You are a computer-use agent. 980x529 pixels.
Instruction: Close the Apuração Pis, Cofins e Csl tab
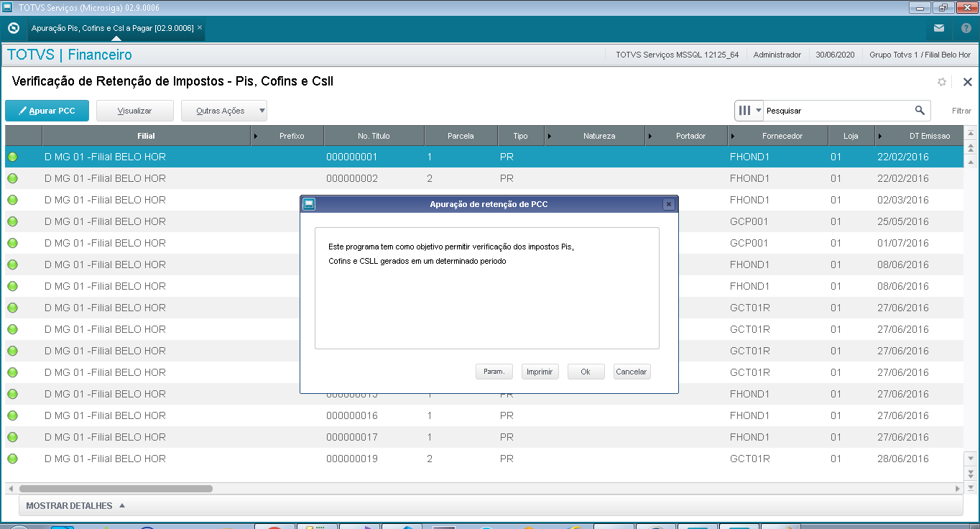200,28
